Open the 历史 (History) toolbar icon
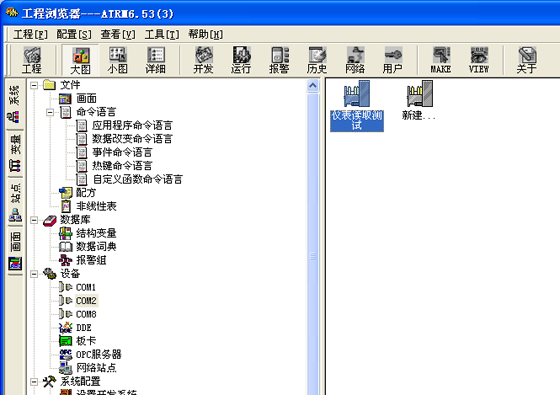The height and width of the screenshot is (395, 560). coord(317,60)
